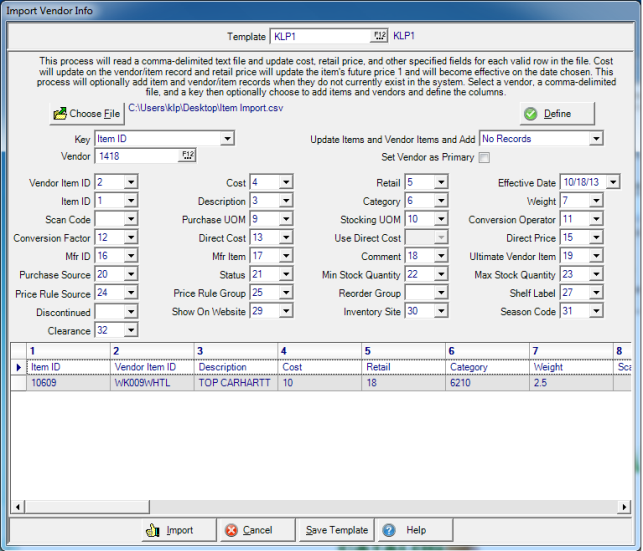Expand the Update Items and Vendor Items dropdown
Viewport: 643px width, 551px height.
[x=596, y=139]
